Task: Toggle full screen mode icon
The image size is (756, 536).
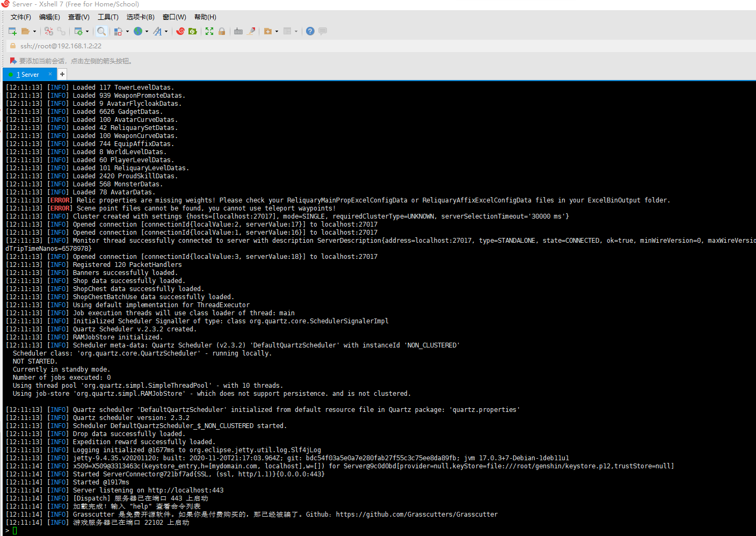Action: [x=209, y=31]
